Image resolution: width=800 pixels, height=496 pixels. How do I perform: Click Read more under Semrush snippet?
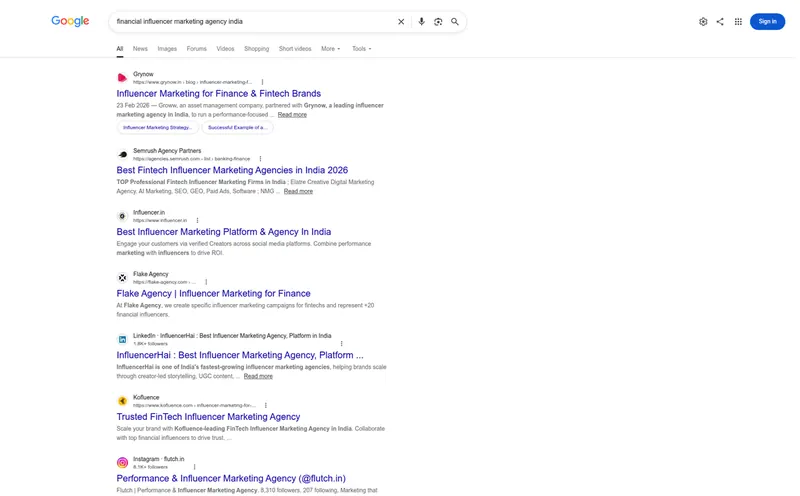298,191
